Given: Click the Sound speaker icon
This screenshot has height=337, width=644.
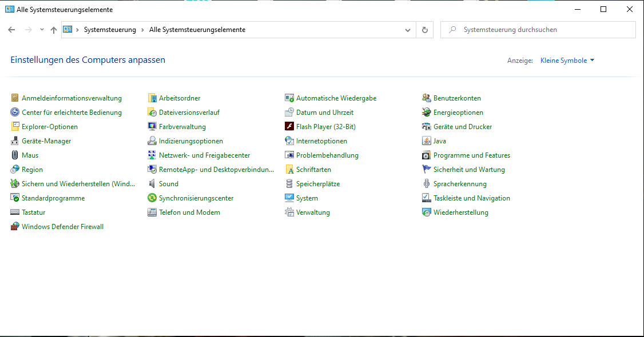Looking at the screenshot, I should pos(152,184).
